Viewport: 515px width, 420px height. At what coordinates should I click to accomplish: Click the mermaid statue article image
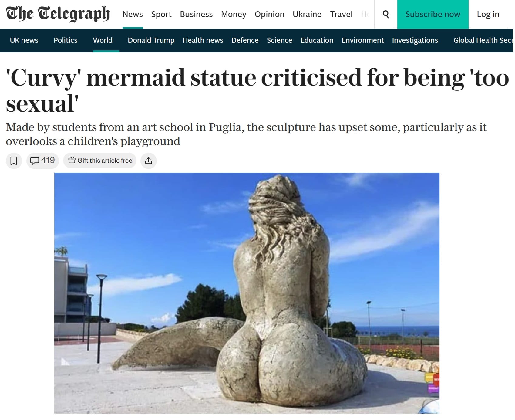[x=247, y=293]
